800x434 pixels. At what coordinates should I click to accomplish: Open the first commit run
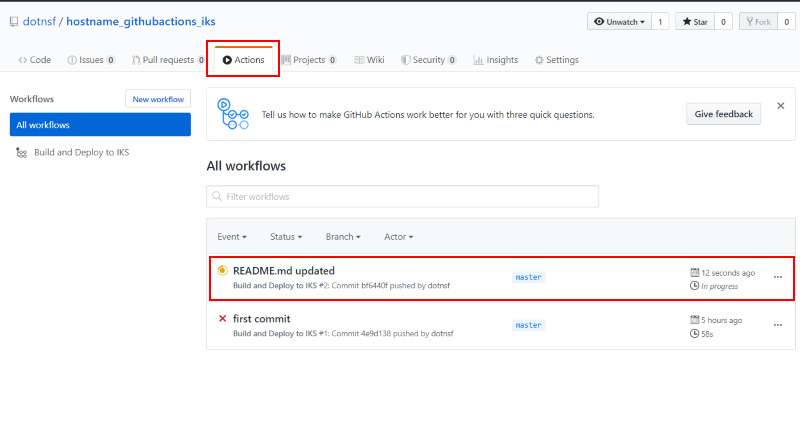[261, 319]
